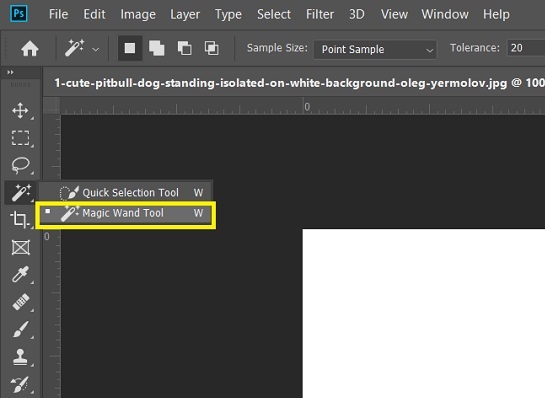
Task: Select the Move tool
Action: pyautogui.click(x=20, y=111)
